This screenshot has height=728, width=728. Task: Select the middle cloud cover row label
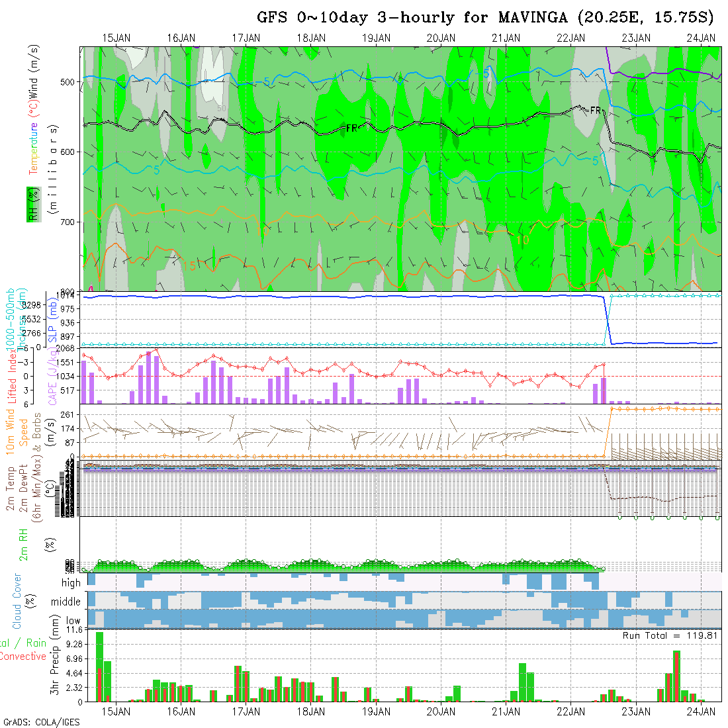[66, 602]
